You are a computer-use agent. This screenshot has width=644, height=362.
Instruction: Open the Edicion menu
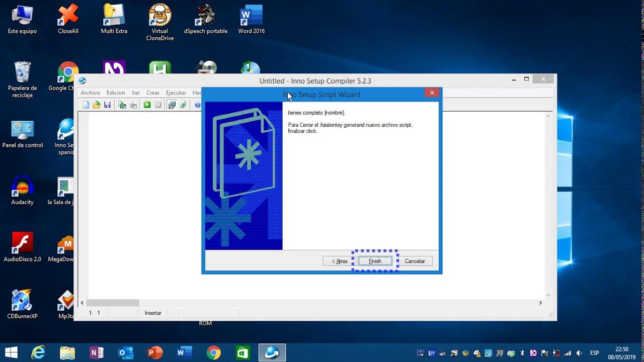(x=116, y=93)
